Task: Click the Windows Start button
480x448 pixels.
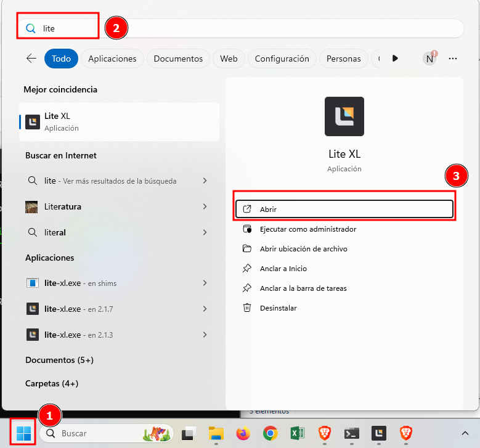Action: coord(23,433)
